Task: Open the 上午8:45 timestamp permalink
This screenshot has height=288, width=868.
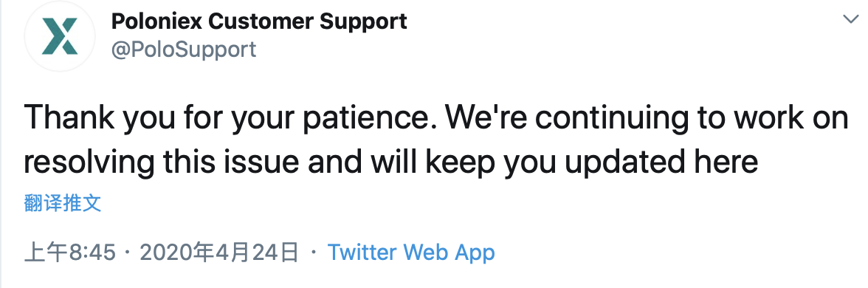Action: pos(69,253)
